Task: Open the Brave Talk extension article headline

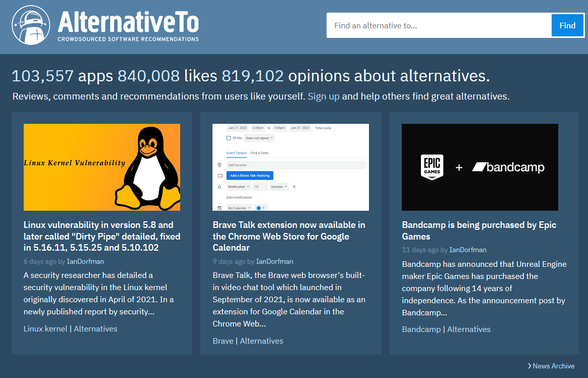Action: [289, 236]
